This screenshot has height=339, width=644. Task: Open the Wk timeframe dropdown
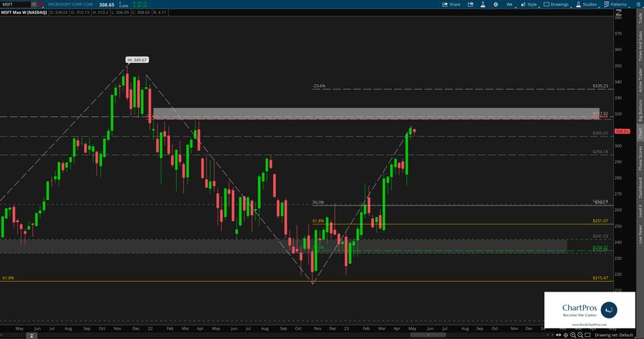coord(510,4)
